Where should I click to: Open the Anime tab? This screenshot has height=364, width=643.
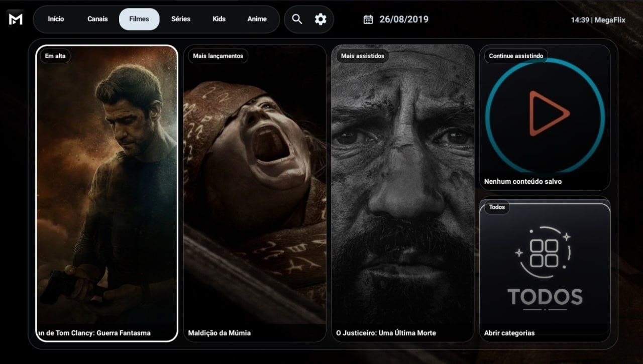(257, 19)
